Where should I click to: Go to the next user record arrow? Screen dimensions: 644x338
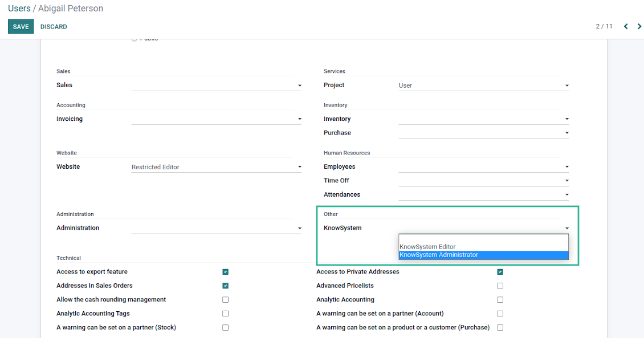coord(639,26)
